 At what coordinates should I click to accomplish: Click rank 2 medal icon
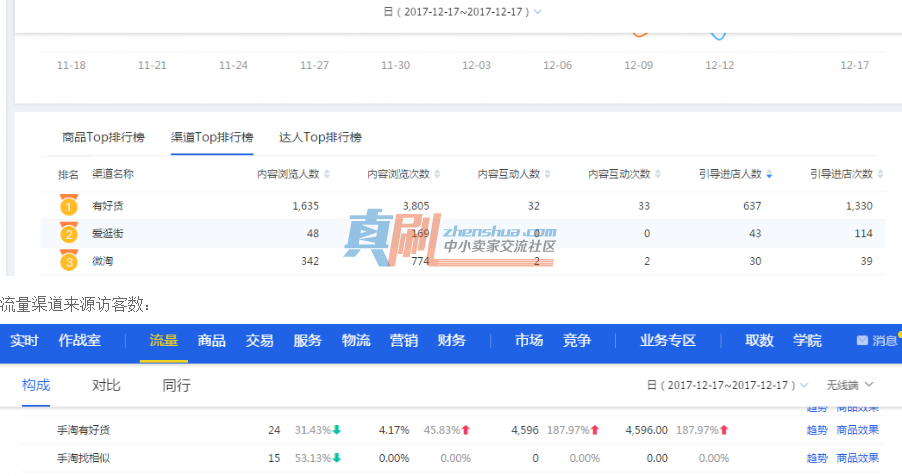click(x=68, y=233)
